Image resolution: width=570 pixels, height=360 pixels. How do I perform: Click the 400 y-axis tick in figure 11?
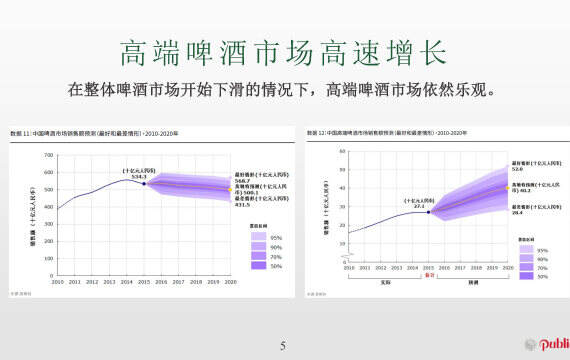[x=49, y=207]
